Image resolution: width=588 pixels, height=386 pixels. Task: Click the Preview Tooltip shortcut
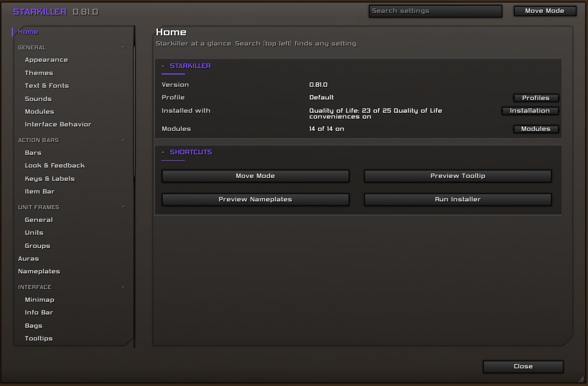pyautogui.click(x=458, y=176)
